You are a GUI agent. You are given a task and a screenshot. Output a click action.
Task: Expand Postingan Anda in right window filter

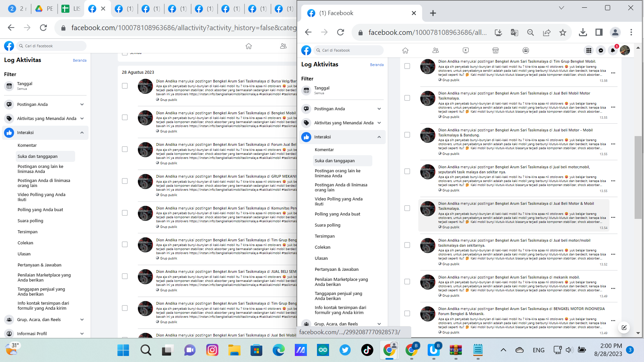(x=379, y=109)
